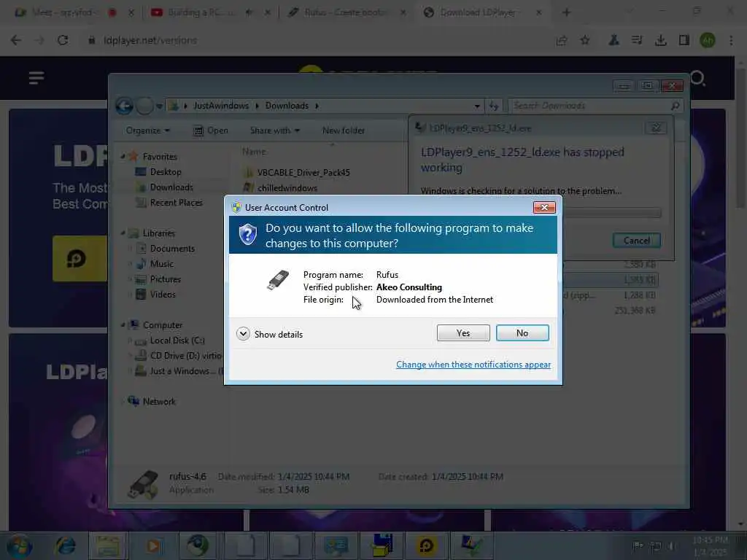The height and width of the screenshot is (560, 747).
Task: Bookmark this page with the star icon
Action: pos(585,41)
